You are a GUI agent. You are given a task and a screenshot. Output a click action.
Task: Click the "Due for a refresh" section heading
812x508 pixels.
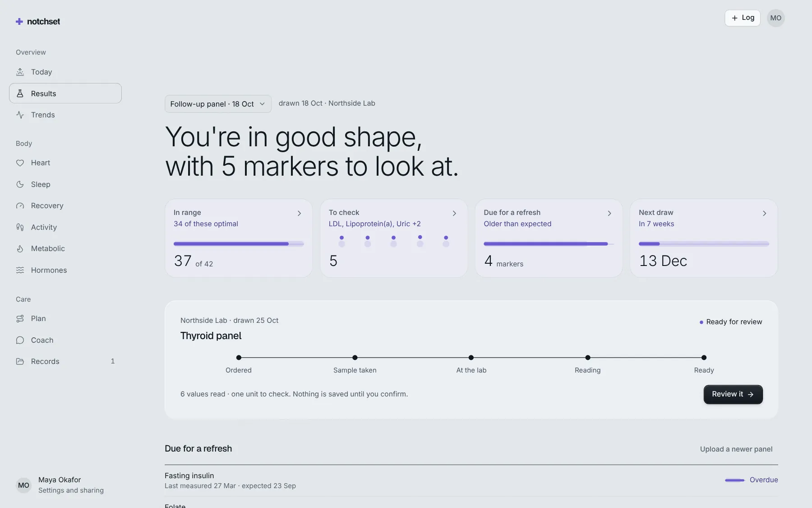(198, 448)
